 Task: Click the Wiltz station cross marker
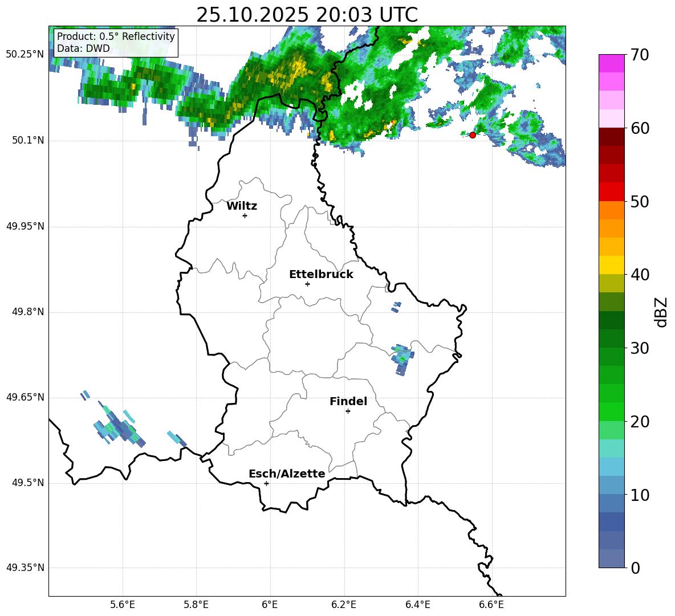tap(245, 215)
